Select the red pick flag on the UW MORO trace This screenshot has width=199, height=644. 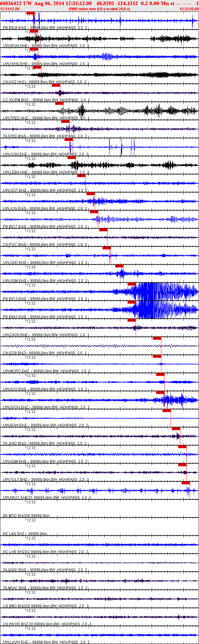[x=157, y=356]
